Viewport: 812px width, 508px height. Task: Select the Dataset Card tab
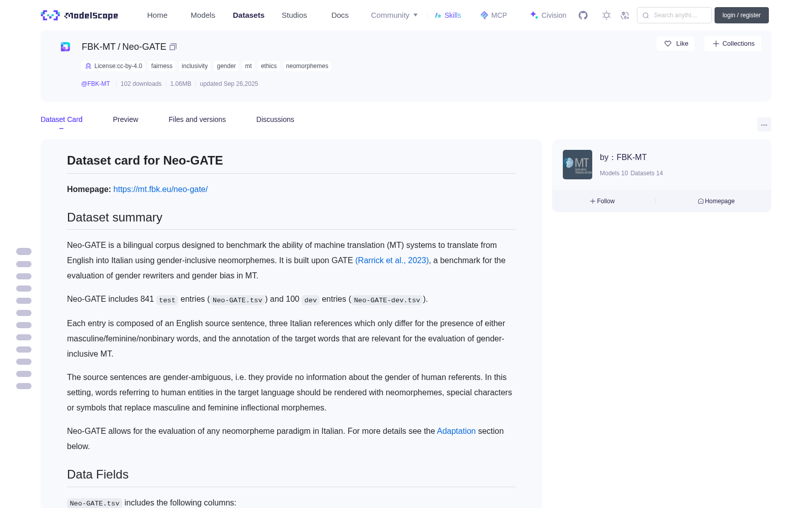pos(61,119)
